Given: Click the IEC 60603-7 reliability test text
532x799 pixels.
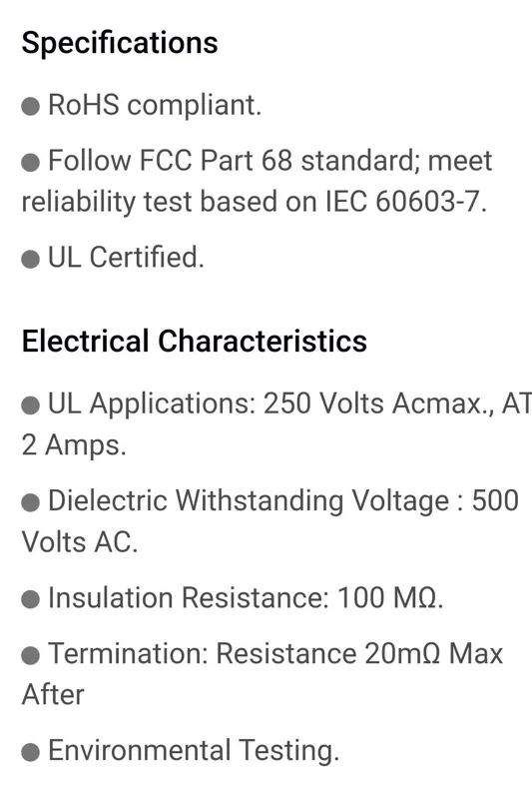Looking at the screenshot, I should [x=255, y=202].
